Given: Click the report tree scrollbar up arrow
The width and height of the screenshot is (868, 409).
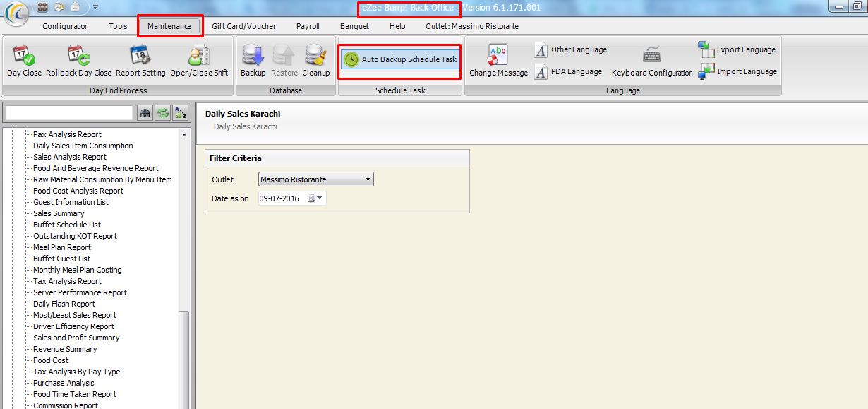Looking at the screenshot, I should [185, 134].
